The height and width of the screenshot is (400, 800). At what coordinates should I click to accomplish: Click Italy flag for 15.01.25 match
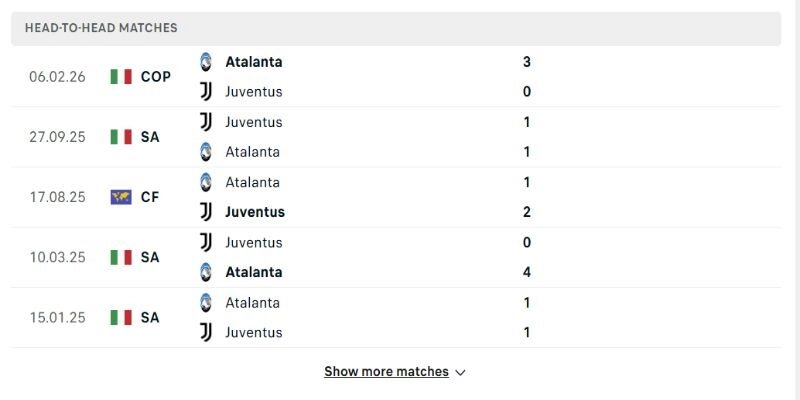click(121, 317)
